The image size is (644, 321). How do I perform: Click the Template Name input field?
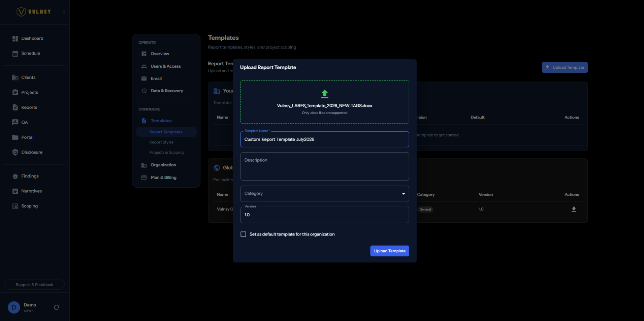pos(325,139)
